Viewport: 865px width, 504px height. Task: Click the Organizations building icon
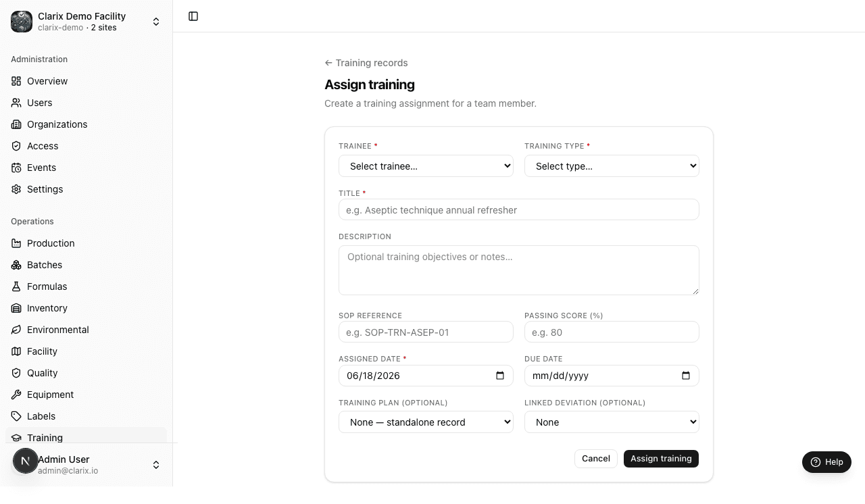tap(16, 124)
